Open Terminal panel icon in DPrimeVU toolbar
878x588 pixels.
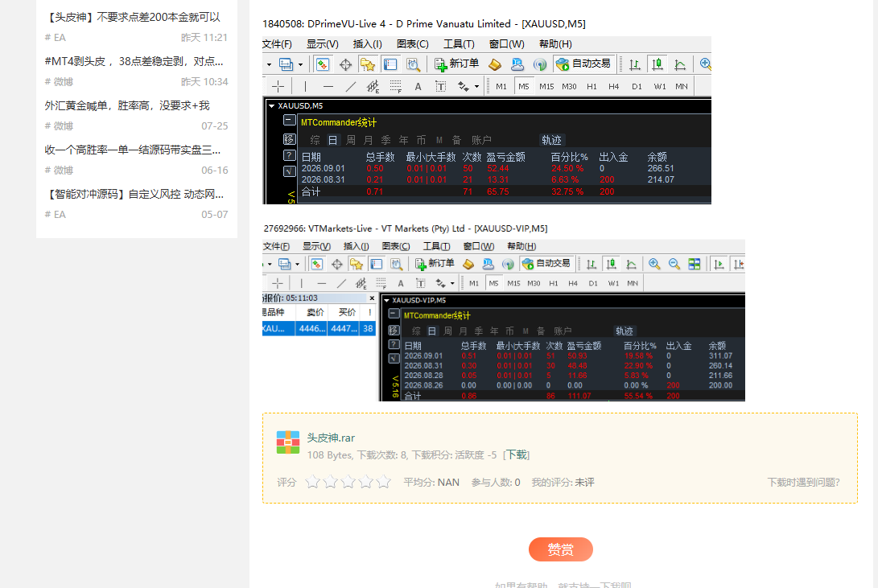[x=390, y=64]
